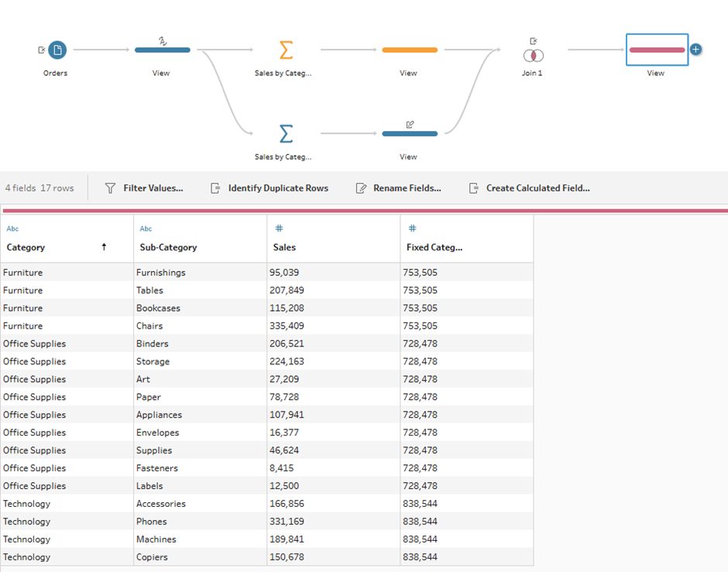Click the plus icon after the last View step
The height and width of the screenshot is (572, 728).
click(x=695, y=50)
